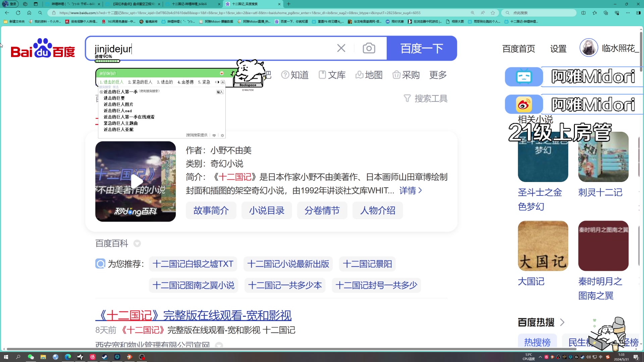Expand 百度热搜 chevron arrow
644x362 pixels.
click(x=562, y=322)
